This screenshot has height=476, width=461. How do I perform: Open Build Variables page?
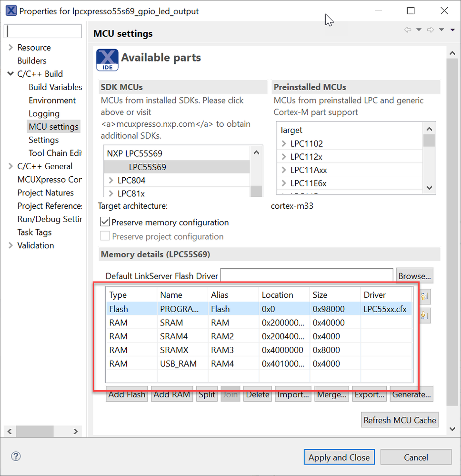(55, 87)
